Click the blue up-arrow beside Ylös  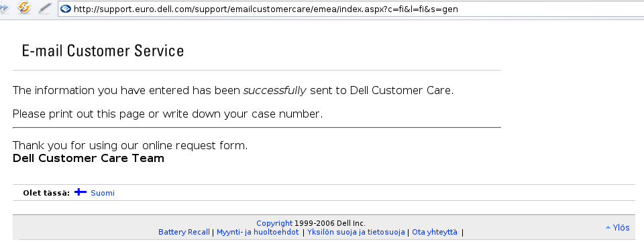coord(608,227)
